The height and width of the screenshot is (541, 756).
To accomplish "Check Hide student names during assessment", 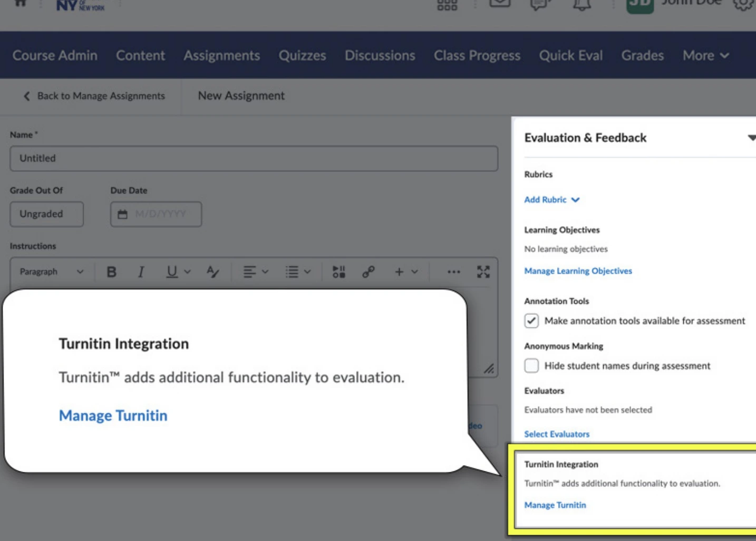I will (531, 365).
